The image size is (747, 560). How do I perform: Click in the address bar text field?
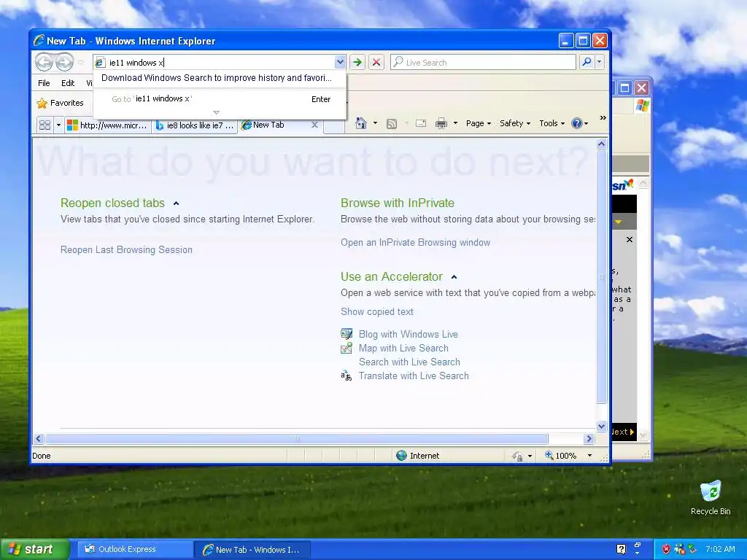pos(219,63)
